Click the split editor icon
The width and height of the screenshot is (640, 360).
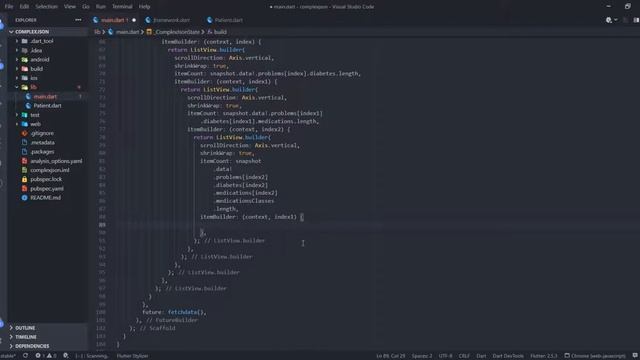coord(636,20)
